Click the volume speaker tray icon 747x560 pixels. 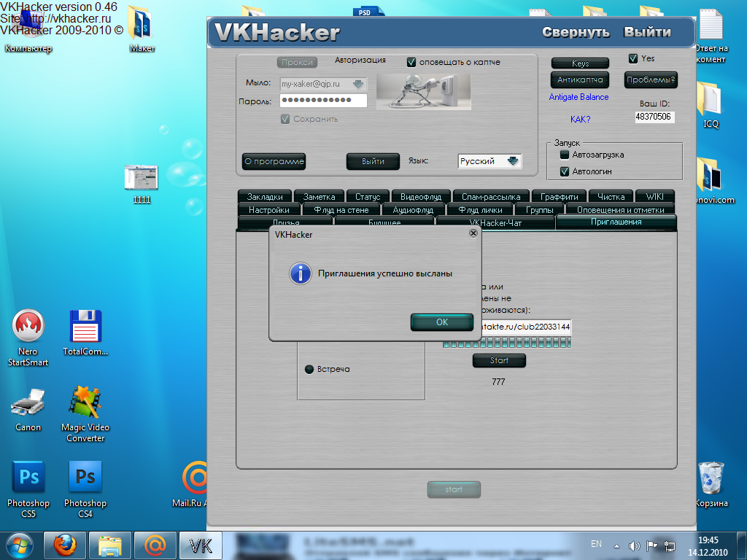(634, 545)
